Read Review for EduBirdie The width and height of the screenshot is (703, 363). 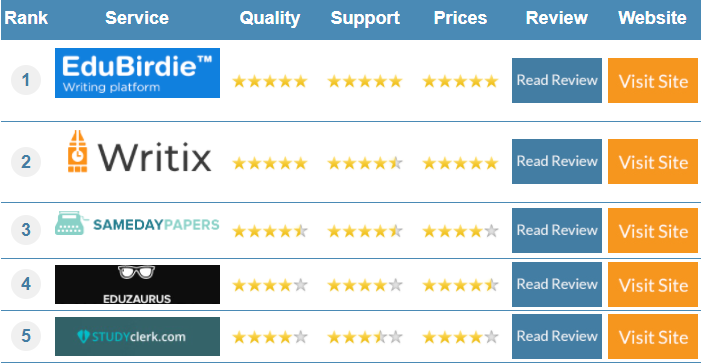[x=557, y=80]
